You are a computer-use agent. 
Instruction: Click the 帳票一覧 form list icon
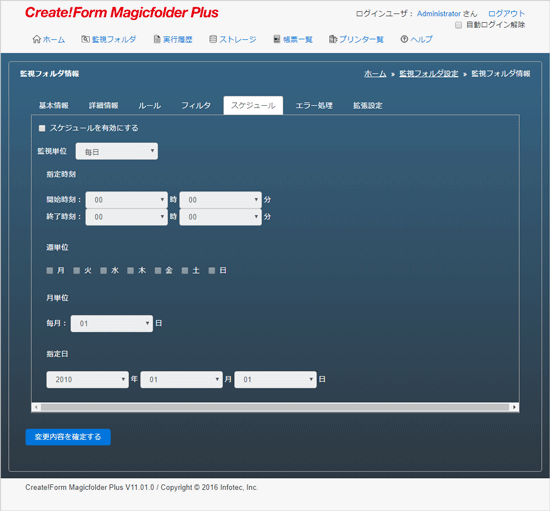(x=277, y=39)
